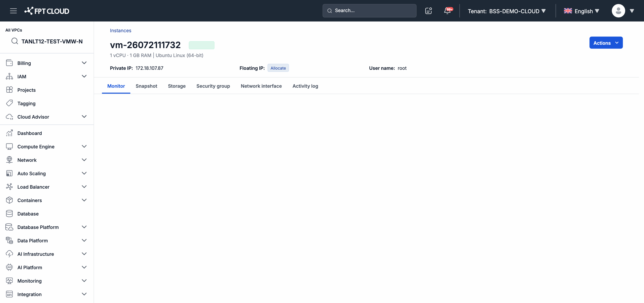Click the Integration API icon
The image size is (644, 303).
(x=9, y=294)
